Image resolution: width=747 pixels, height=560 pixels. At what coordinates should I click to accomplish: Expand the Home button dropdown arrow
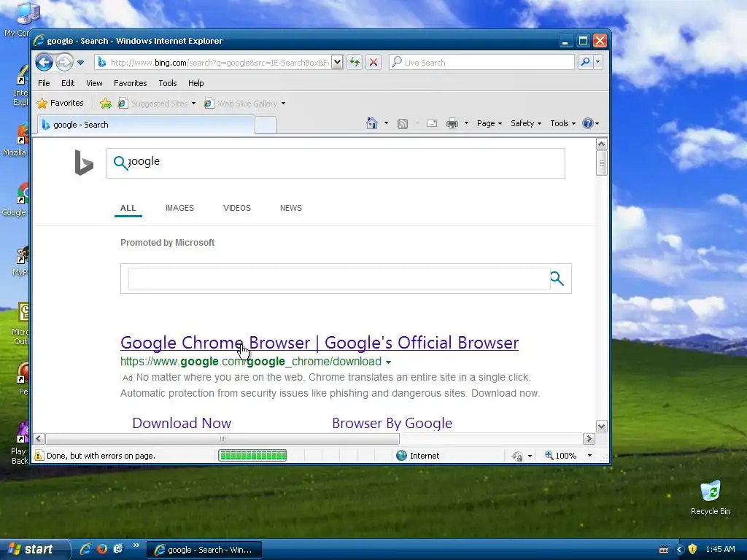[x=386, y=123]
